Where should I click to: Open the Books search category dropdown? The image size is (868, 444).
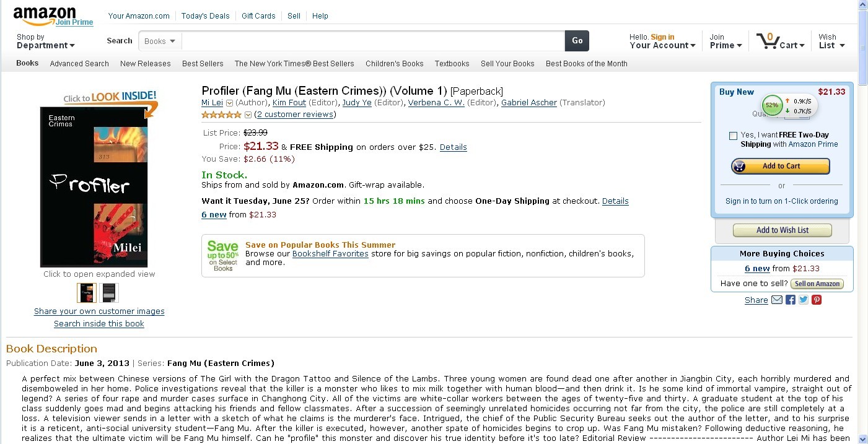pos(160,41)
